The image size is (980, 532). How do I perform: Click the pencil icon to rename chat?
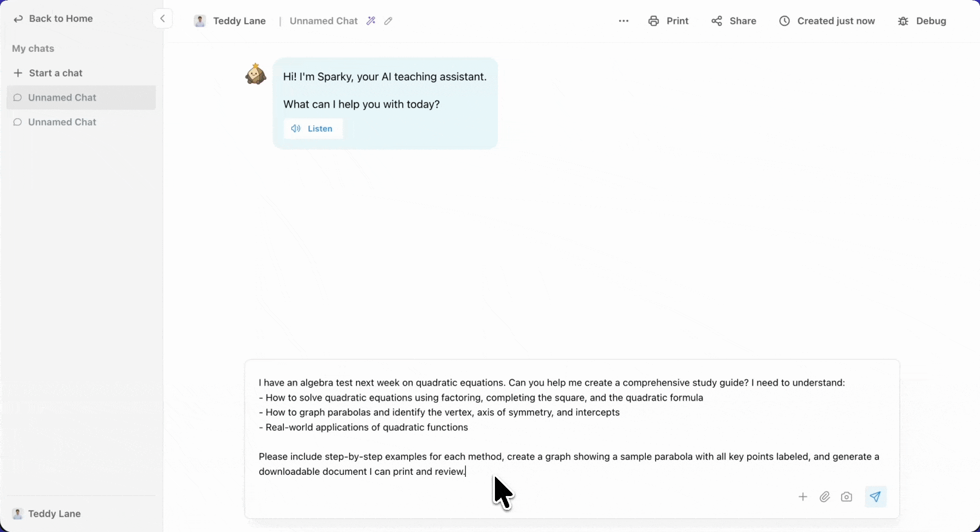coord(388,21)
